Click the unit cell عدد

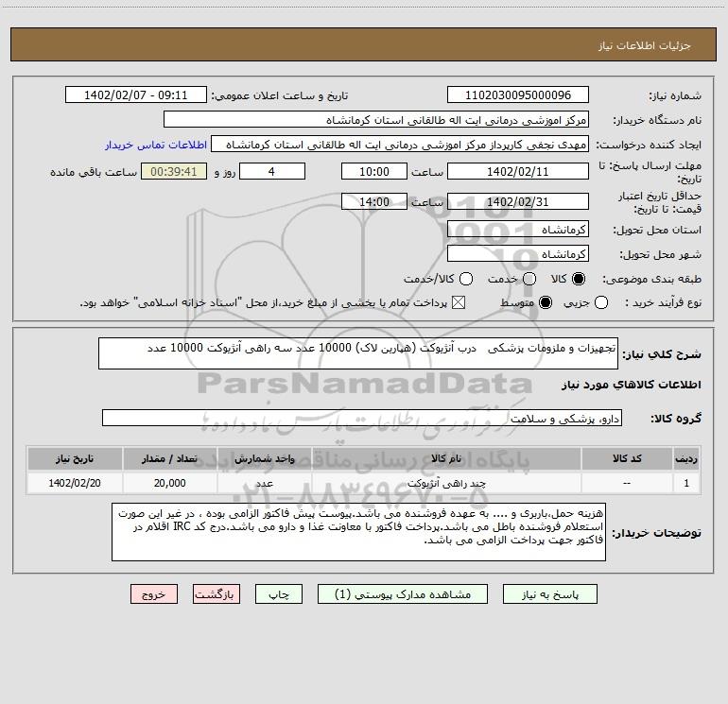(x=264, y=483)
